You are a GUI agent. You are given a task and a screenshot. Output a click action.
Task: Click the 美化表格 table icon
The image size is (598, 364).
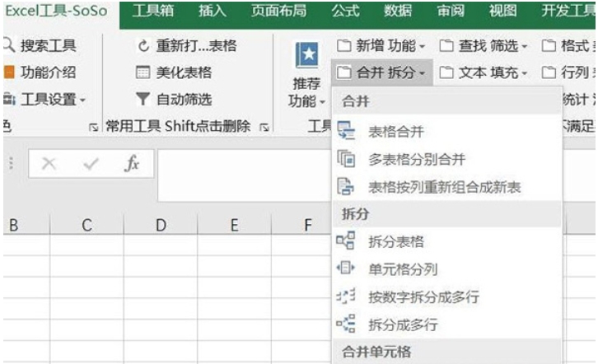tap(143, 72)
